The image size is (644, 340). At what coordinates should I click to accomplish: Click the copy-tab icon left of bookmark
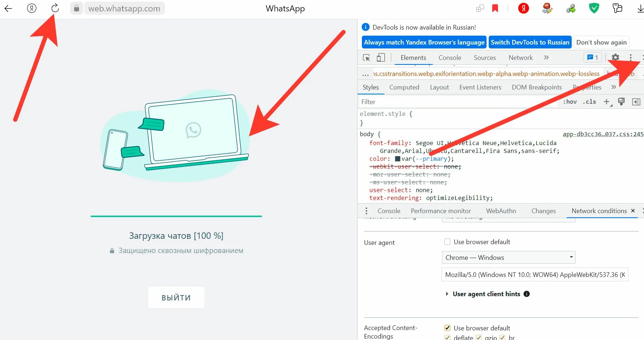(x=480, y=8)
